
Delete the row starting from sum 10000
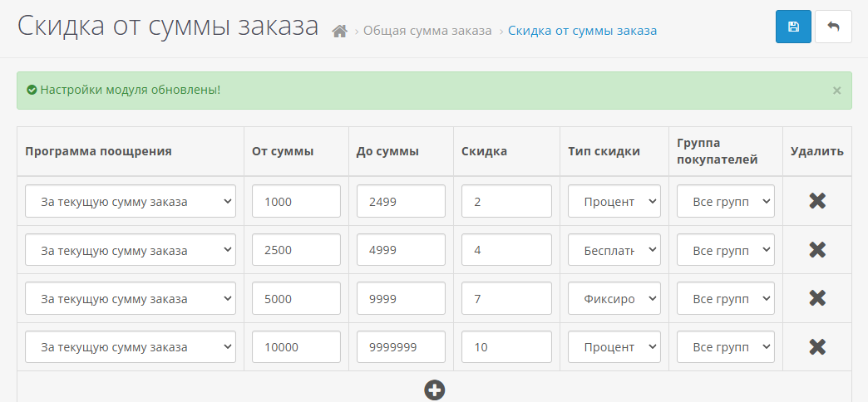817,347
